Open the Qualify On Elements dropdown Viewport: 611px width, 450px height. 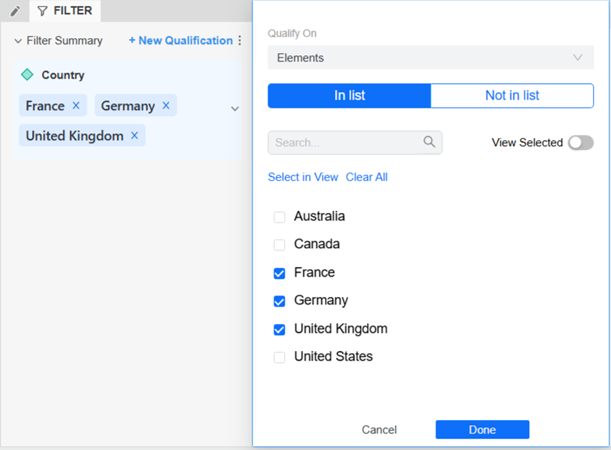point(430,58)
